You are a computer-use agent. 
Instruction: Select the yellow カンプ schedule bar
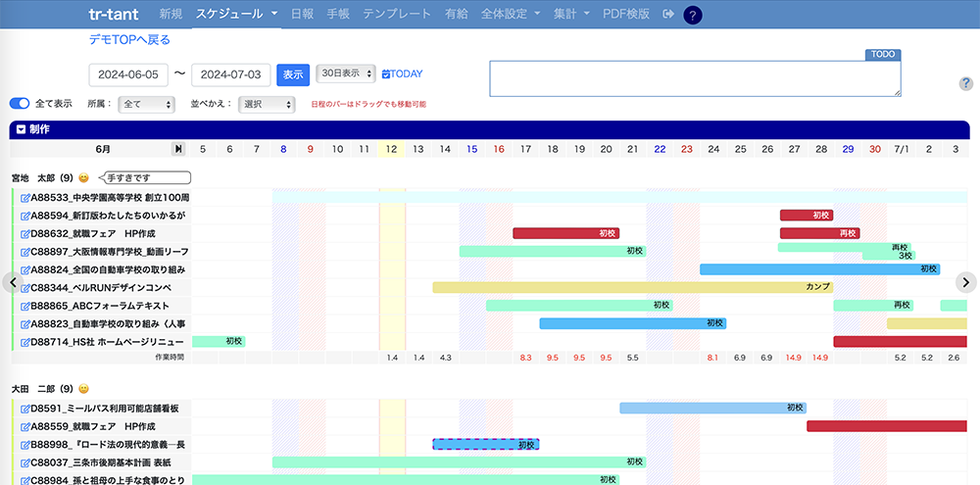[632, 287]
